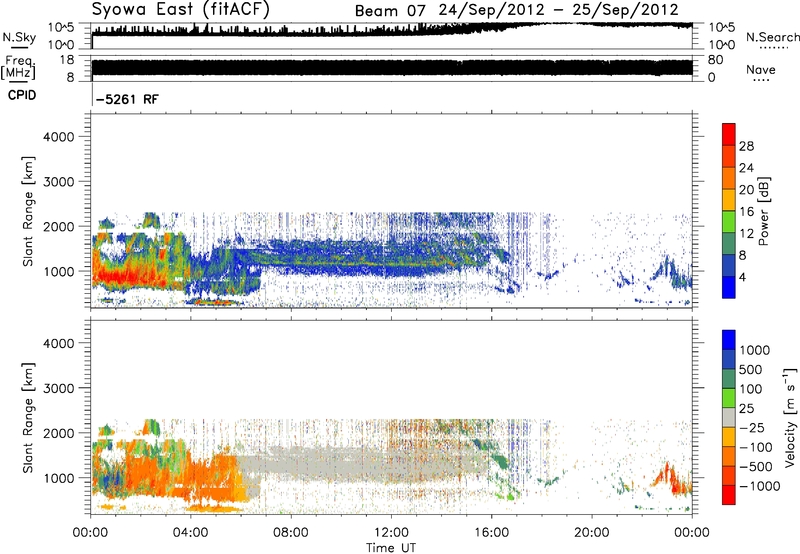
Task: Click the '-100' value on velocity color bar
Action: tap(756, 447)
